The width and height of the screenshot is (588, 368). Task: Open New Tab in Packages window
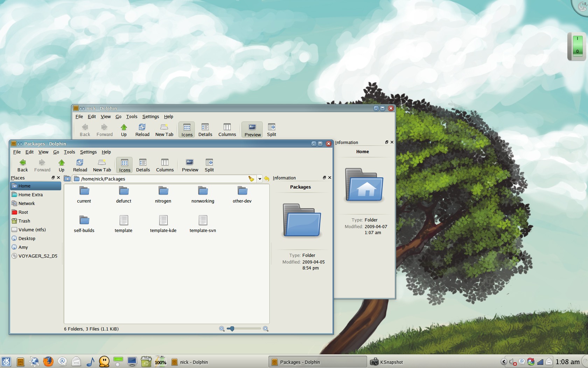coord(102,165)
